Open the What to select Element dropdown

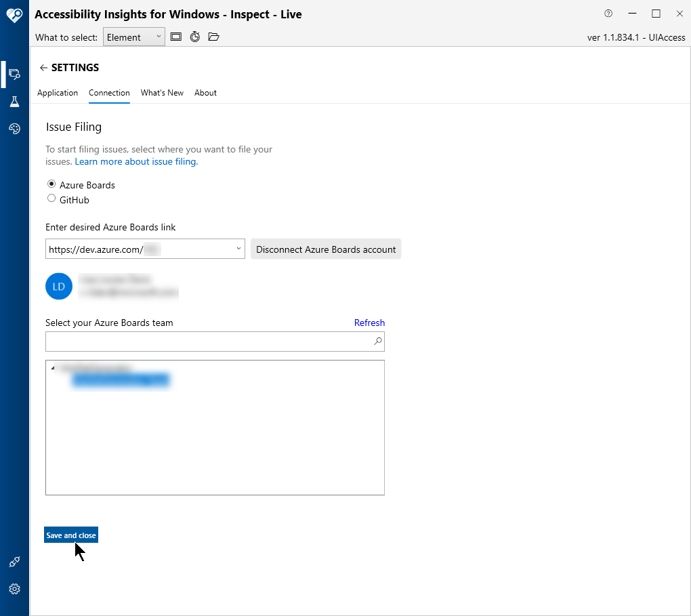coord(134,37)
